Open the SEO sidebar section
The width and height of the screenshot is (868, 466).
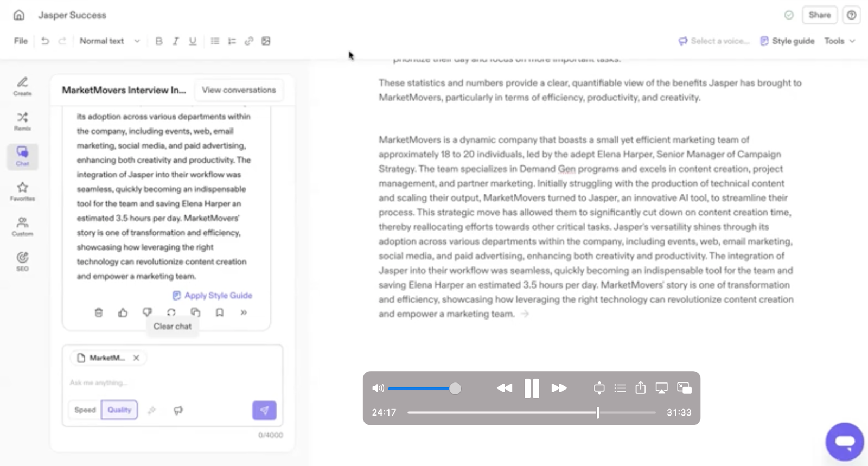(22, 261)
